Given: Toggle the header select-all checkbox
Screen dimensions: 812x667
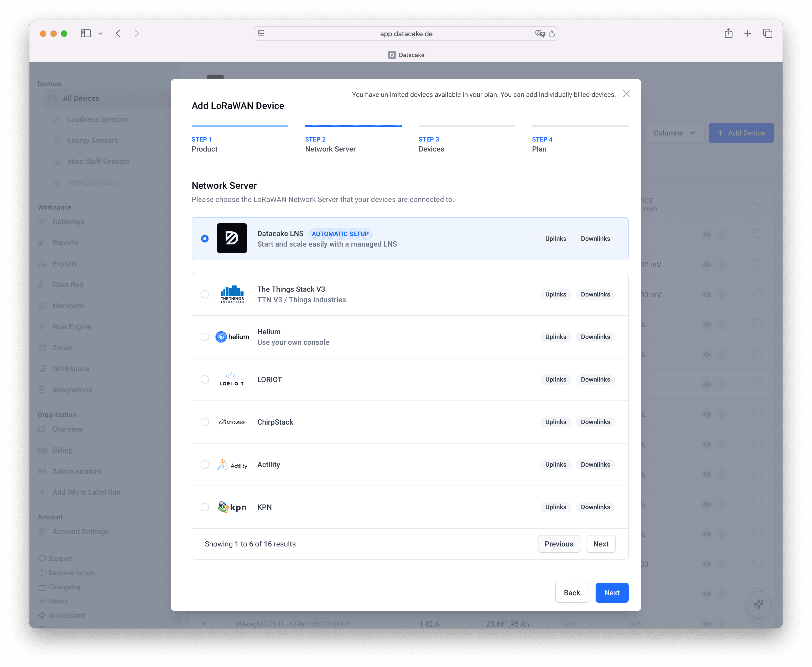Looking at the screenshot, I should pyautogui.click(x=757, y=201).
